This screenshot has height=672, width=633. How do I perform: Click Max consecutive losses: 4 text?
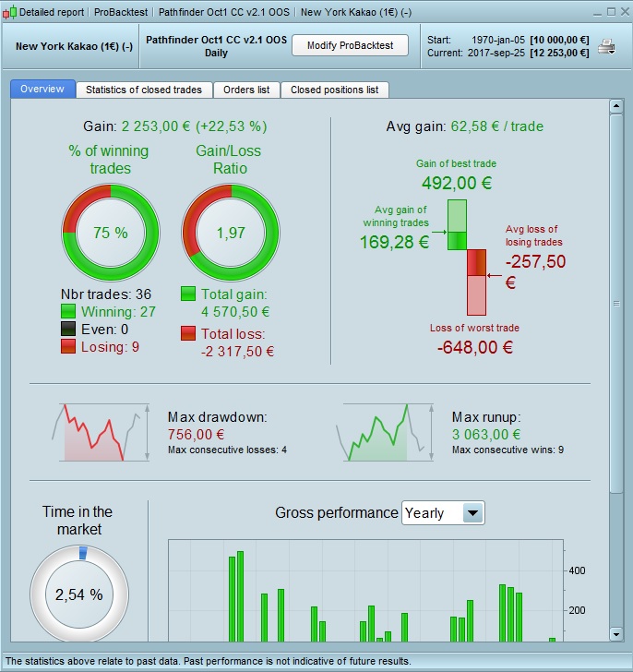point(227,450)
